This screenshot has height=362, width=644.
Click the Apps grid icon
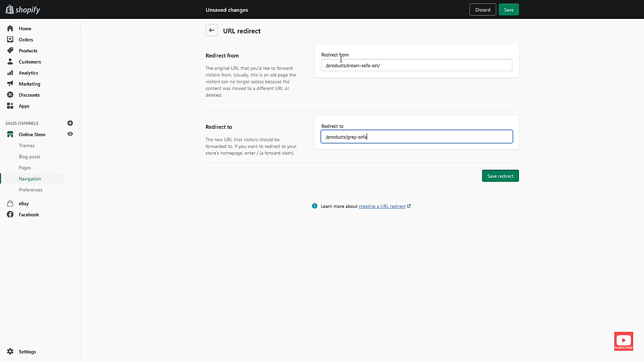[x=10, y=106]
